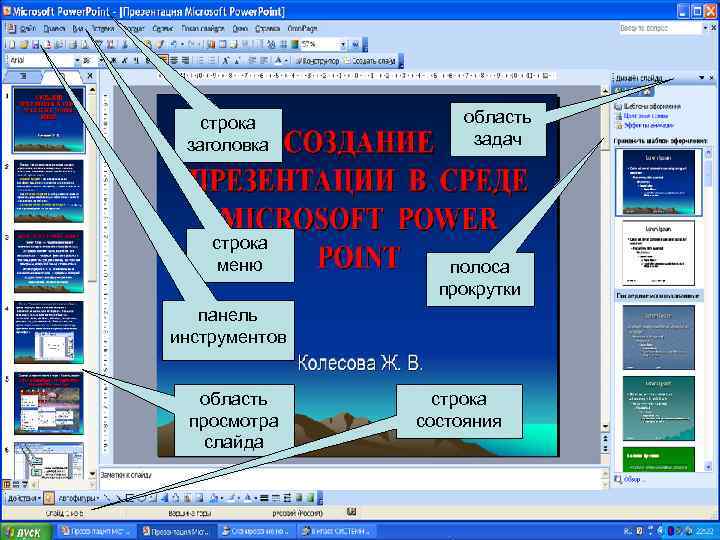Click the Эффекты анимации link

[x=648, y=125]
